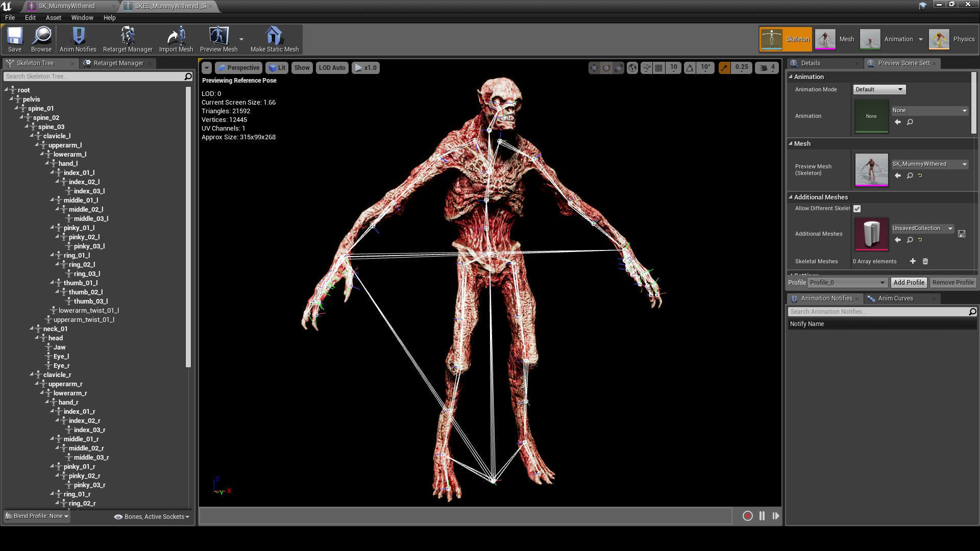Uncheck Allow Different Skeletons checkbox
Viewport: 980px width, 551px height.
(857, 209)
